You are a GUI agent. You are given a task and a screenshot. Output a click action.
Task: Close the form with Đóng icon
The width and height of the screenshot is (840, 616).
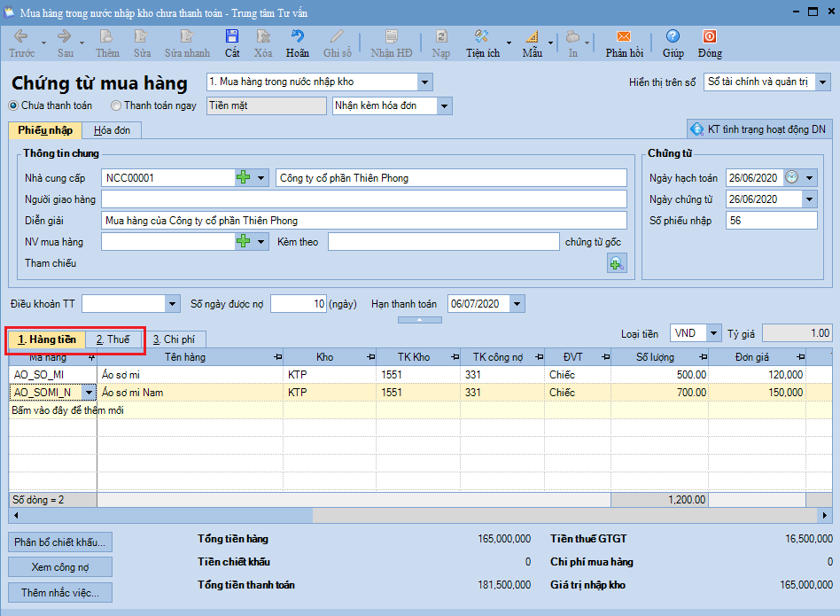pyautogui.click(x=710, y=36)
